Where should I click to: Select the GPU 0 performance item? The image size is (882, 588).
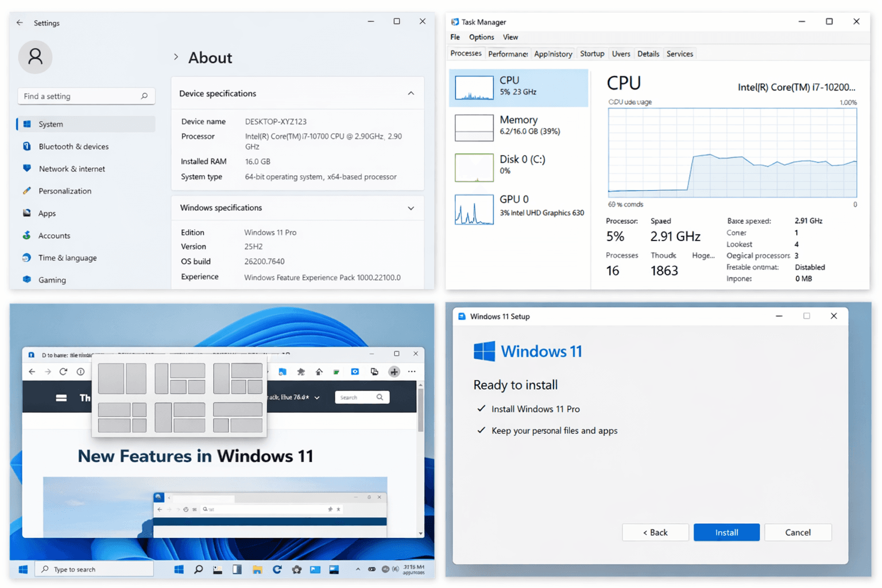click(519, 209)
